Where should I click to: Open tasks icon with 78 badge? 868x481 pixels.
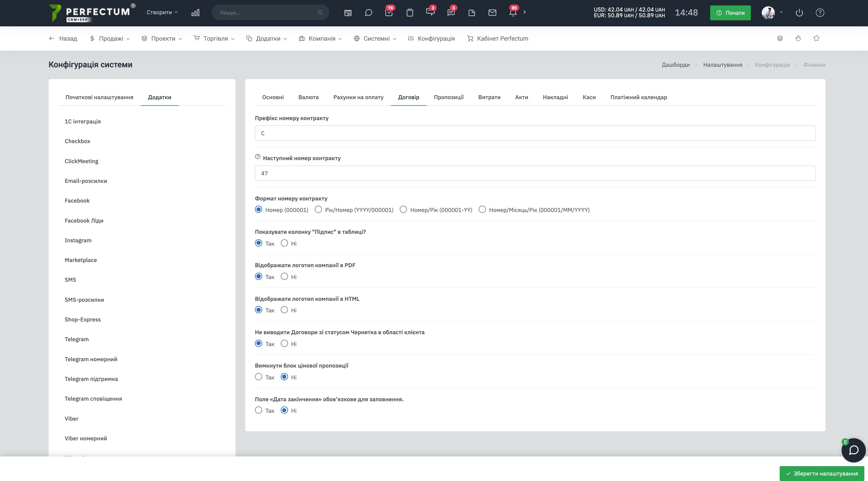coord(389,12)
